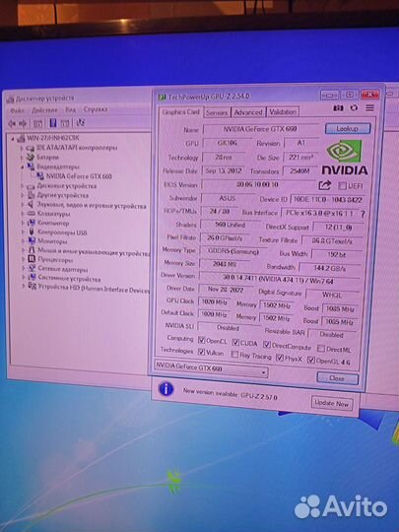
Task: Click the Release Date value Sep 13, 2012
Action: (224, 170)
